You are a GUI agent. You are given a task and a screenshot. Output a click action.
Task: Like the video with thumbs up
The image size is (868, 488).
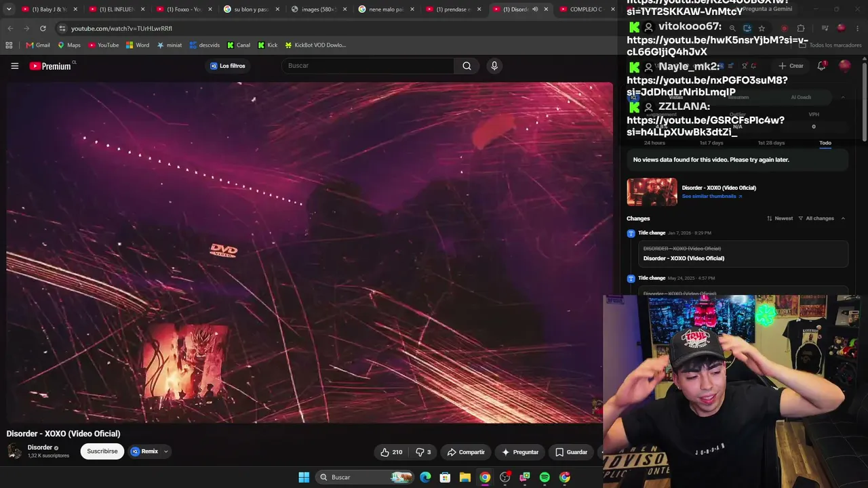tap(391, 452)
